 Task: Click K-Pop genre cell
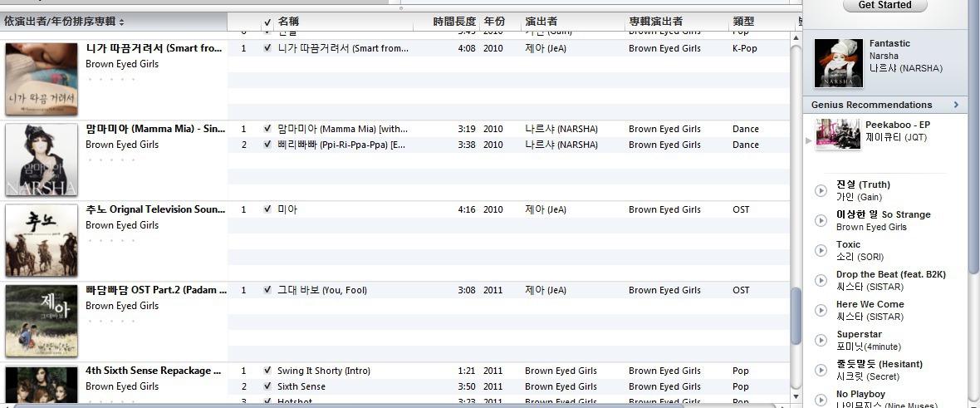point(744,47)
